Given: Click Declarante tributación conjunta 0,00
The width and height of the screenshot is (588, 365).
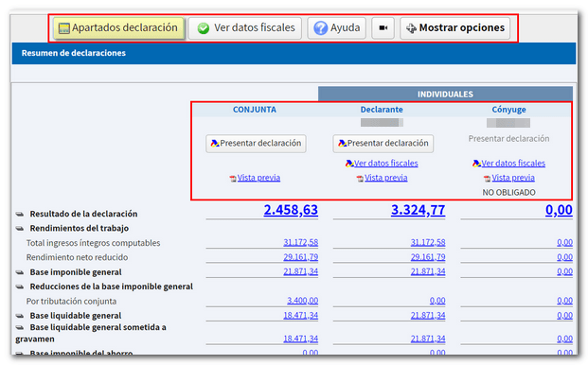Looking at the screenshot, I should 437,301.
